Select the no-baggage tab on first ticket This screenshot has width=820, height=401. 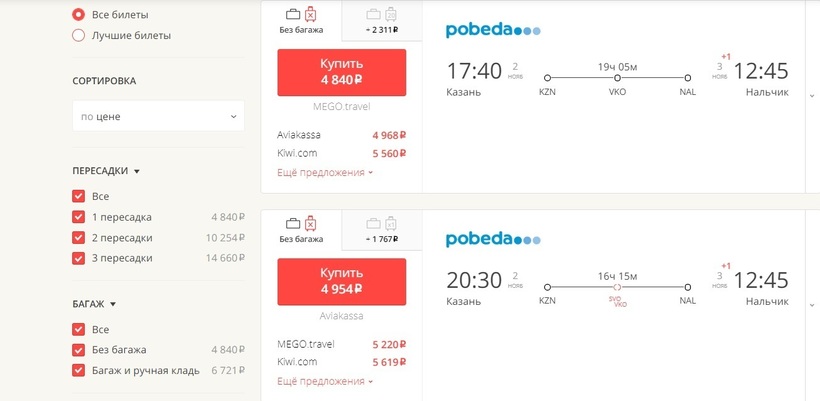pos(301,20)
